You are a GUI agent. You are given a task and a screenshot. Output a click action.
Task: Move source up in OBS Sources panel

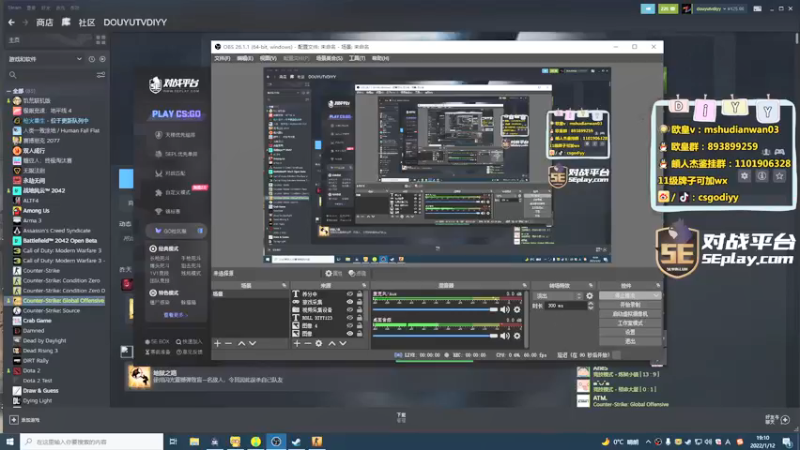(x=332, y=343)
